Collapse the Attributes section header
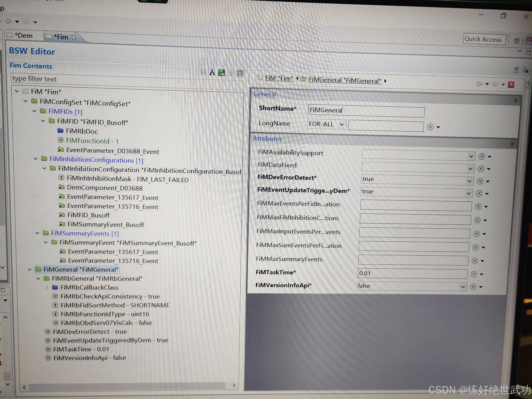The image size is (532, 399). click(512, 144)
